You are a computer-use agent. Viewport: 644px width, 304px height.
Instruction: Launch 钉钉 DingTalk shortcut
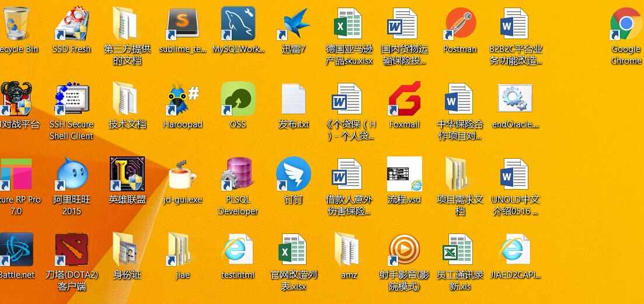pos(294,174)
